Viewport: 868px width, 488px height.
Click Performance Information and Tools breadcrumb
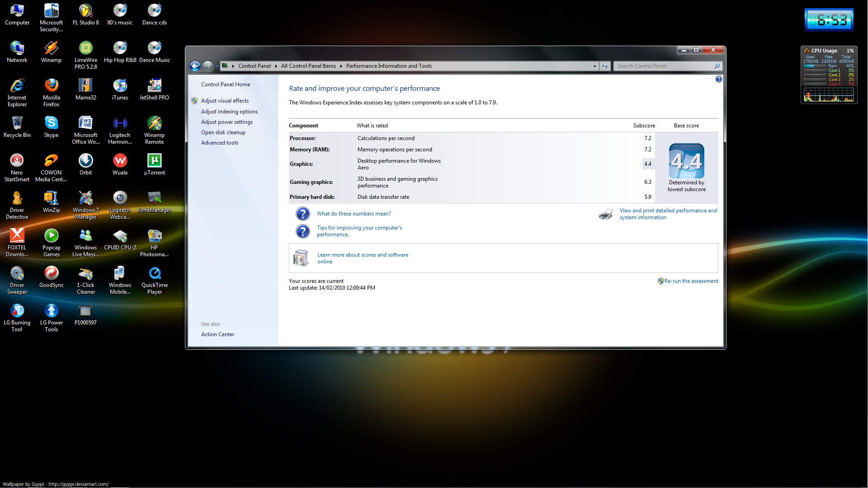click(x=389, y=66)
